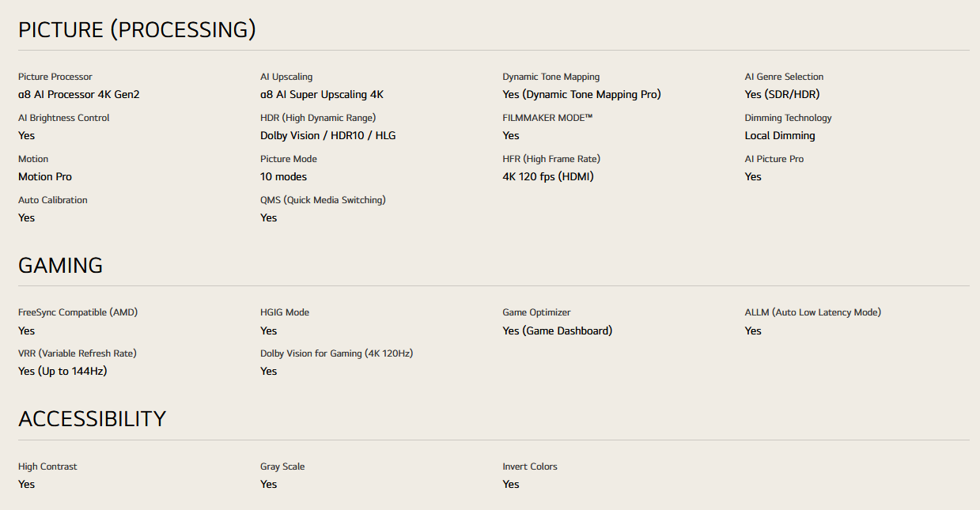Click the Yes (Game Dashboard) value
The width and height of the screenshot is (980, 510).
click(557, 331)
